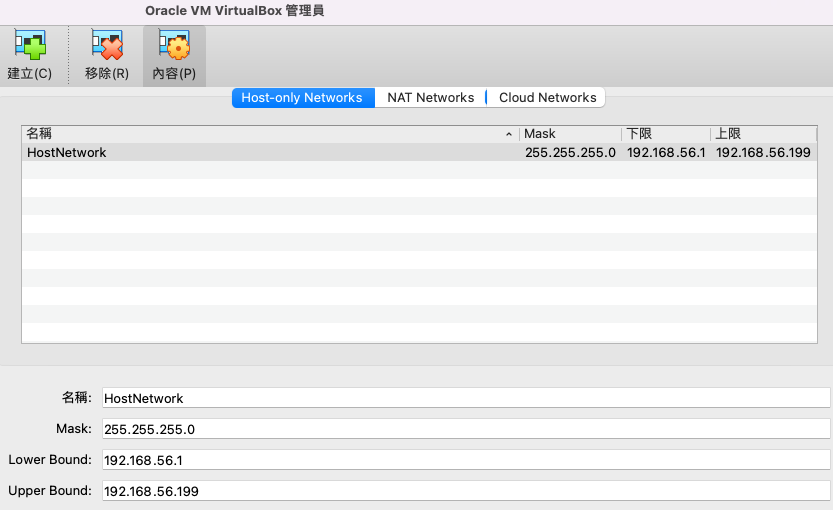The image size is (833, 510).
Task: Click the 192.168.56.1 lower limit cell
Action: (x=666, y=153)
